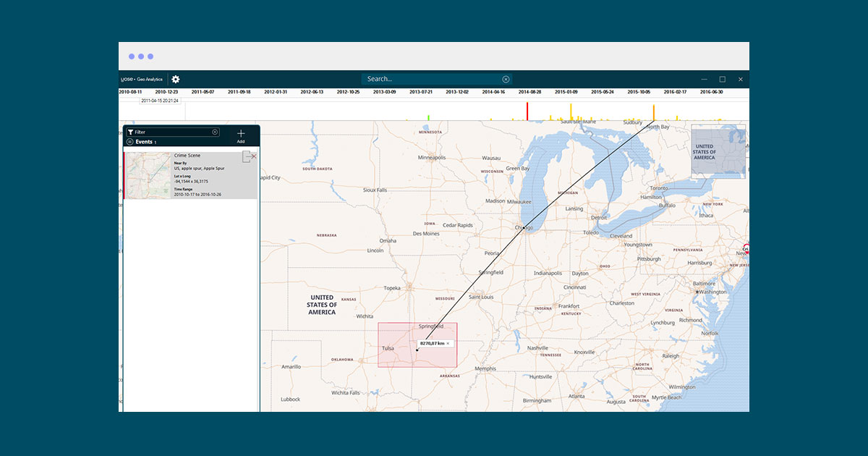Maximize the Geo Analytics window
Viewport: 868px width, 456px height.
tap(722, 79)
